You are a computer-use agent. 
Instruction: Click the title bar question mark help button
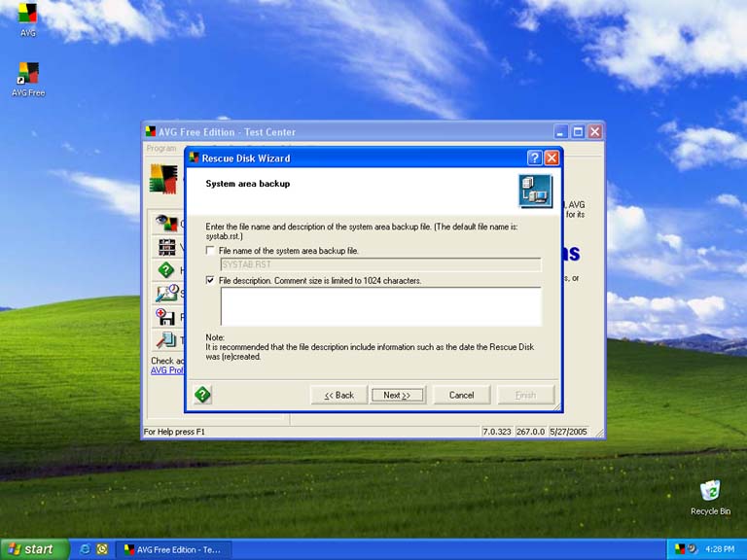coord(534,157)
